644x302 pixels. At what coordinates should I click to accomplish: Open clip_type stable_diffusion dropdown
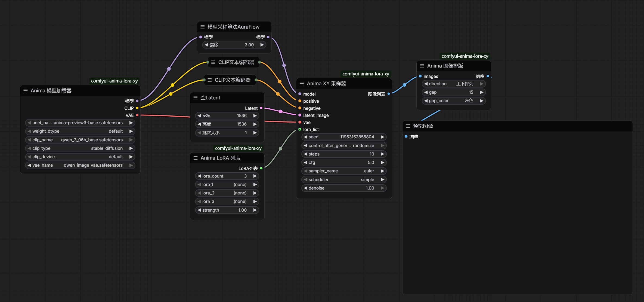[80, 148]
